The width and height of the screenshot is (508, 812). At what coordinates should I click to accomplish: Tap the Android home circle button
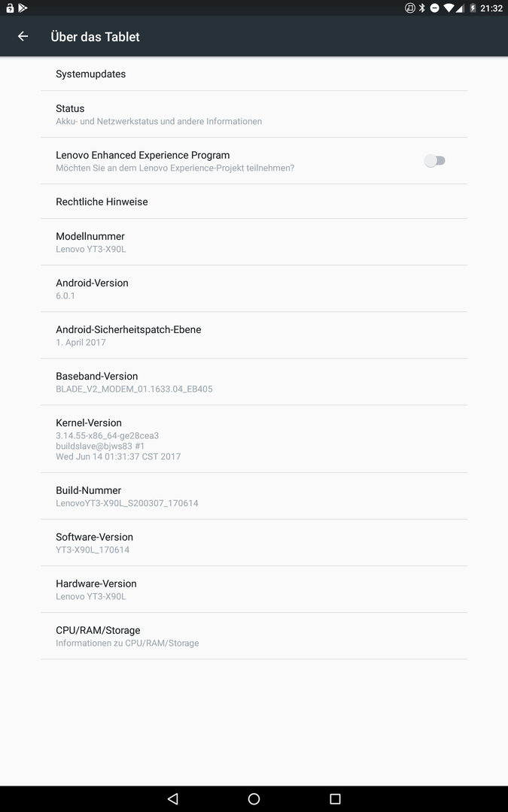tap(254, 798)
